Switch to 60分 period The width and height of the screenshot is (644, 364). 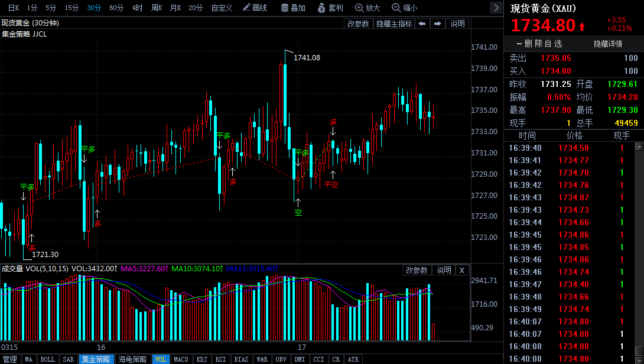(x=116, y=8)
